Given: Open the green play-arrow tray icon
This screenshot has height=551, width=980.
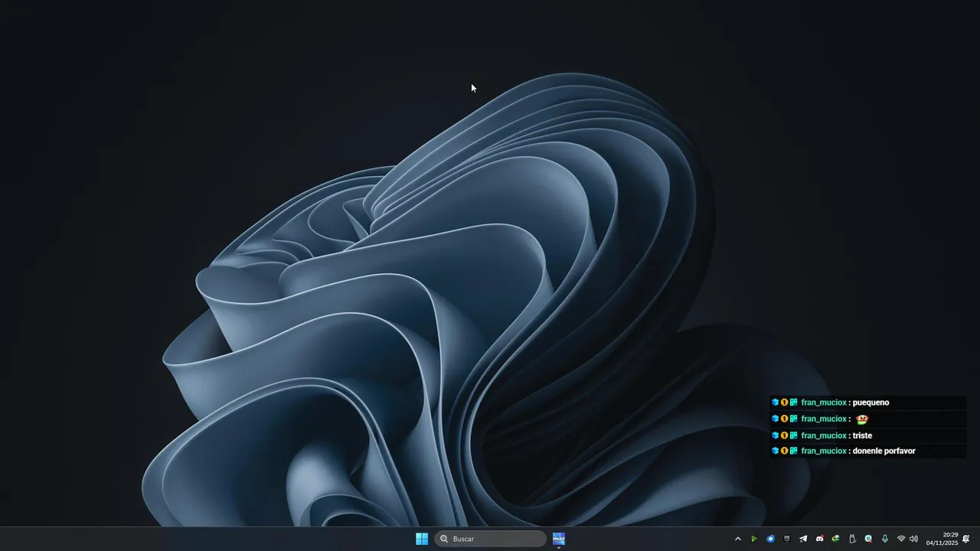Looking at the screenshot, I should [x=754, y=539].
